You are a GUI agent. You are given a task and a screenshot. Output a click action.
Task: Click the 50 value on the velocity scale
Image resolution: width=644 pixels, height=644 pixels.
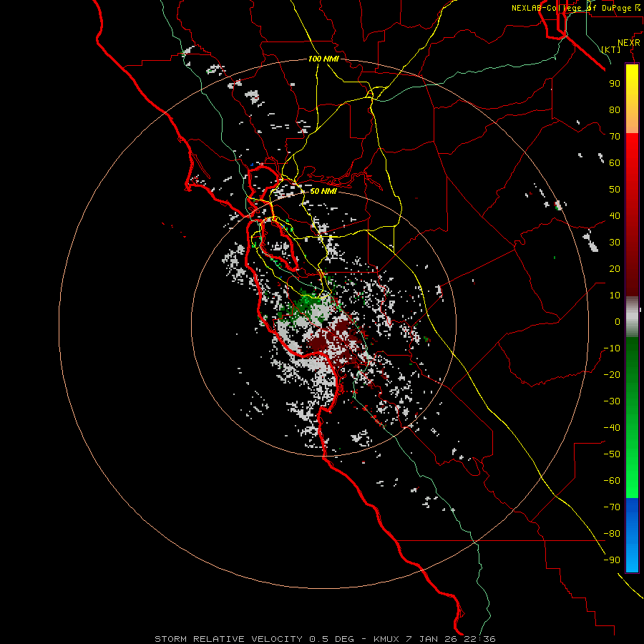tap(615, 190)
